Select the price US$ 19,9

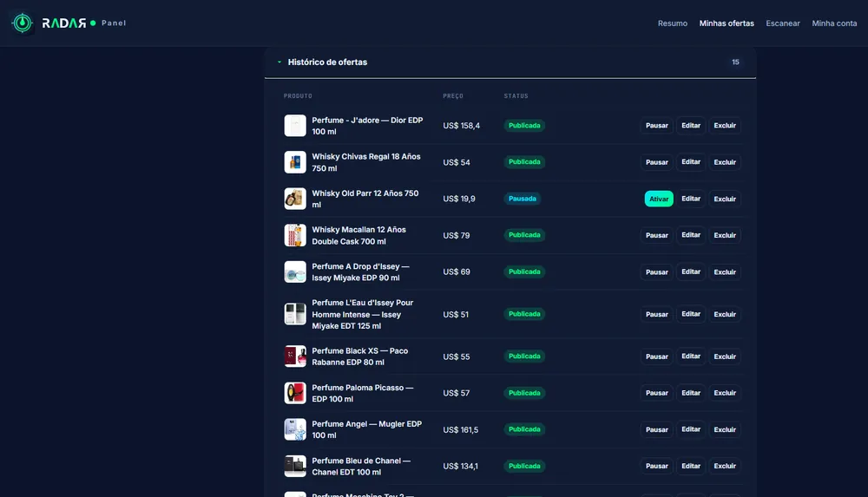(459, 199)
